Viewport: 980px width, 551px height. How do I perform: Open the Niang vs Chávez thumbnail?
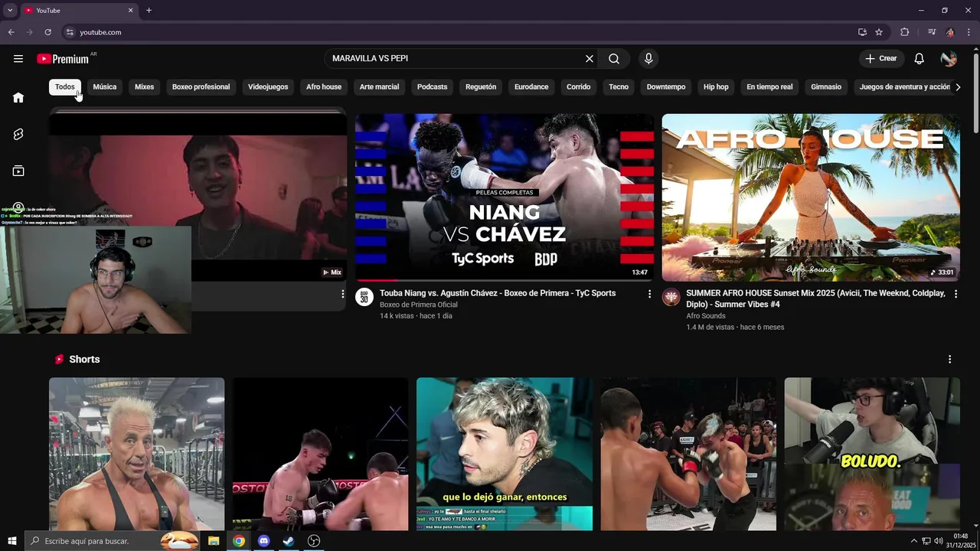tap(505, 197)
